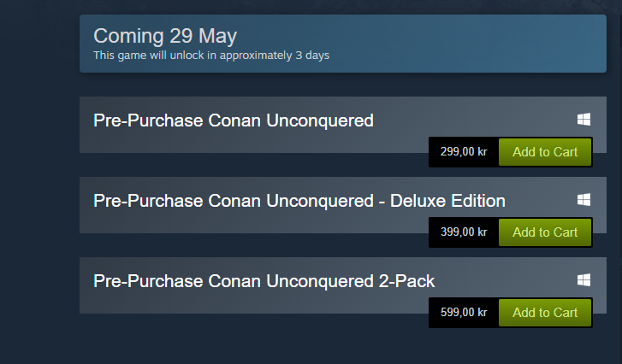
Task: Click the dark page background left of the banner
Action: 39,44
